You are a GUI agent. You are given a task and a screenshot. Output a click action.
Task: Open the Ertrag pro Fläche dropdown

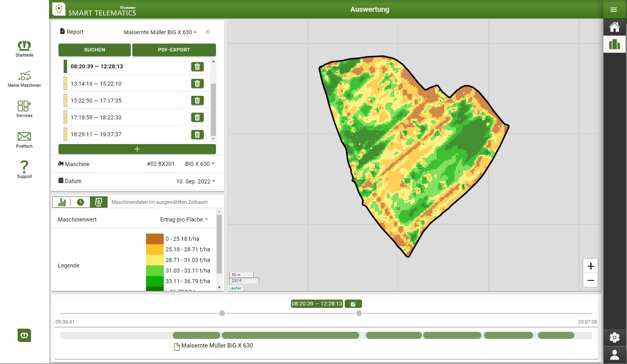[184, 219]
